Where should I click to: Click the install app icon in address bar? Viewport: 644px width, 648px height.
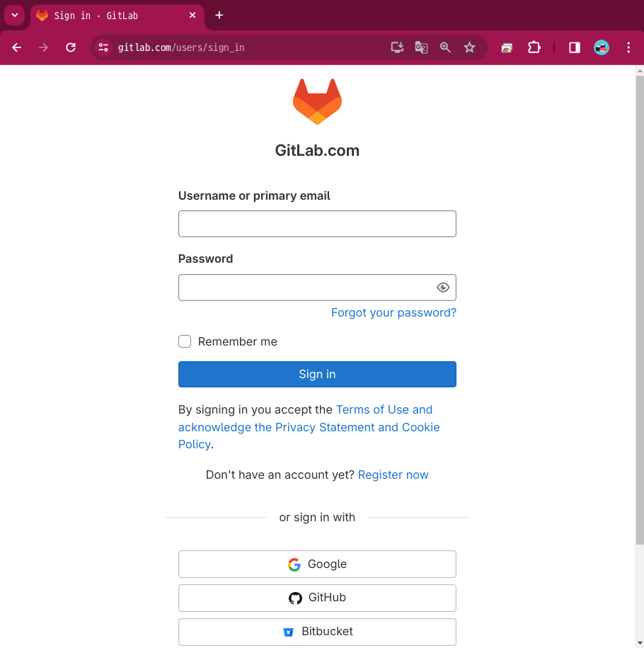point(397,47)
